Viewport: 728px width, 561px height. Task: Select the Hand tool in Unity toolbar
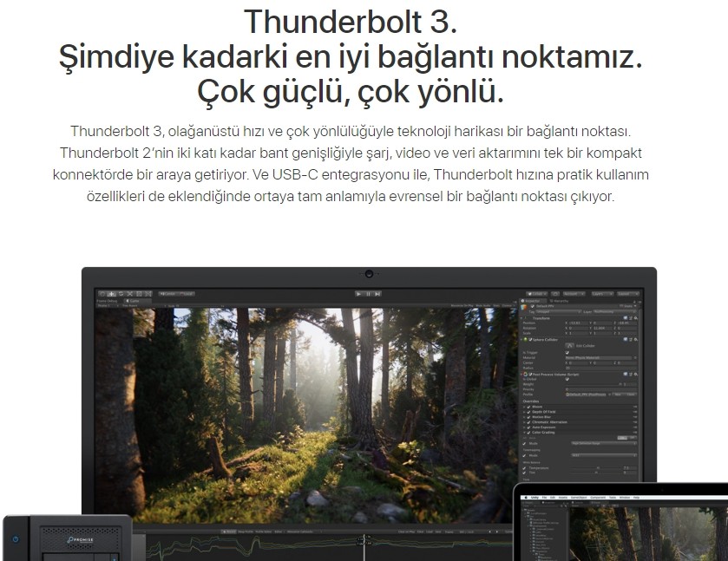click(x=102, y=294)
